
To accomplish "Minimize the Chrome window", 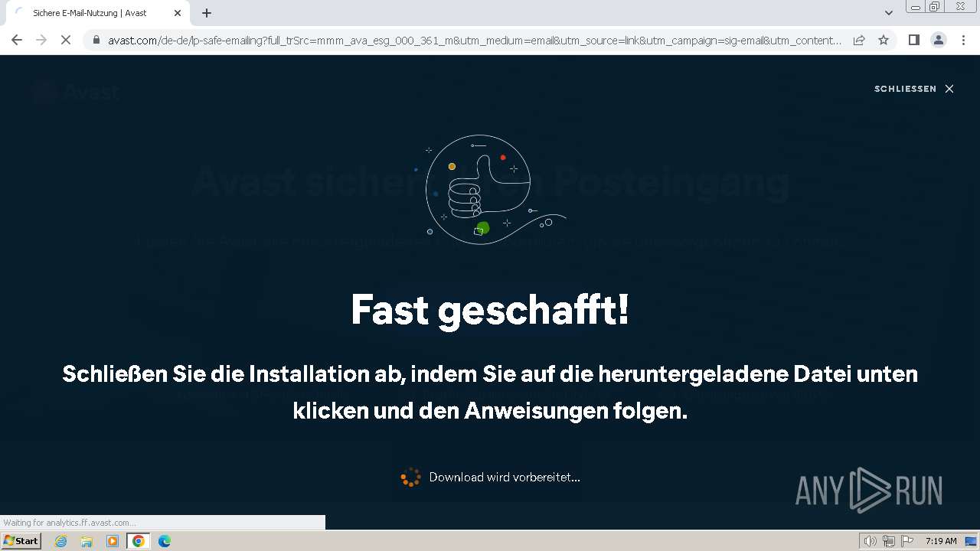I will tap(916, 7).
